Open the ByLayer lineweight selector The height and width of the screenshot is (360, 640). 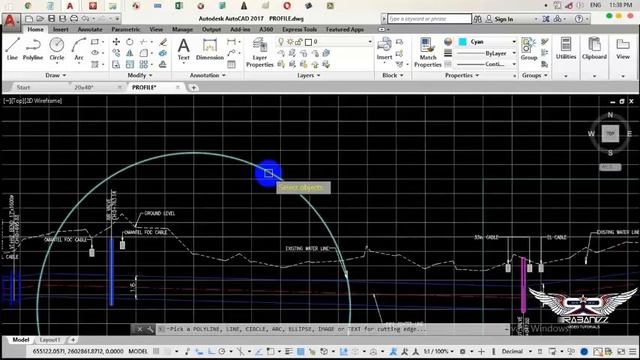click(487, 53)
